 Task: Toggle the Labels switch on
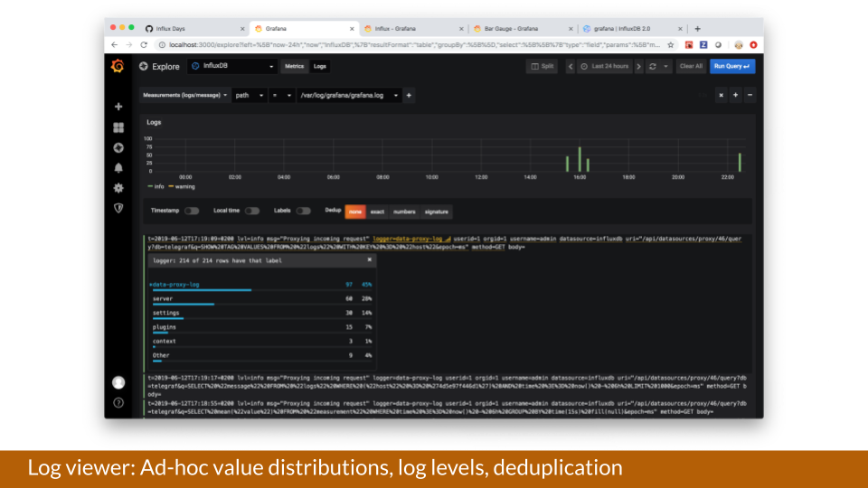pyautogui.click(x=303, y=211)
